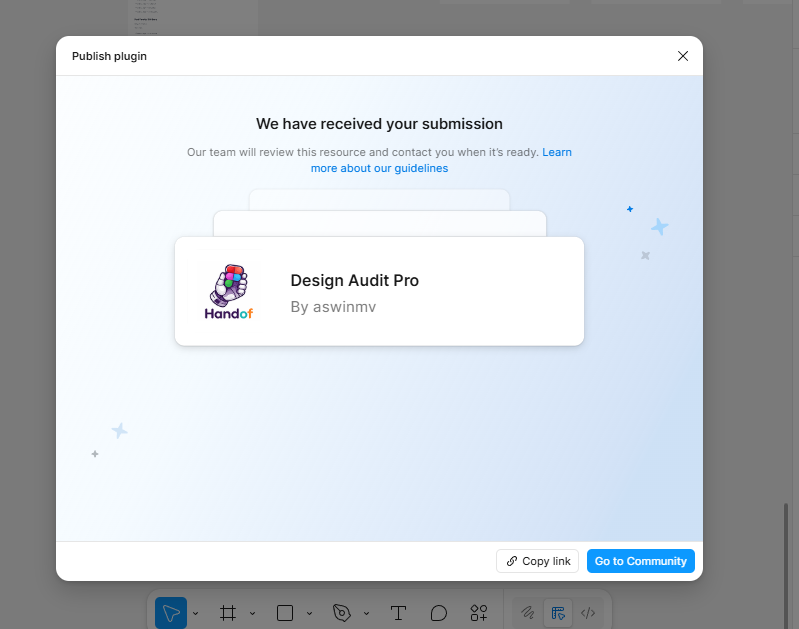The image size is (799, 629).
Task: Close the Publish plugin dialog
Action: click(683, 56)
